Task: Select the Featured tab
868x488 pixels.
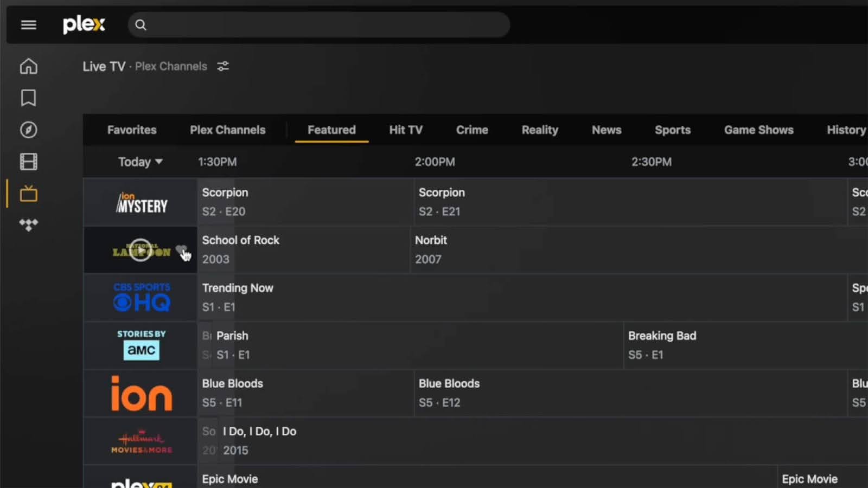Action: point(331,130)
